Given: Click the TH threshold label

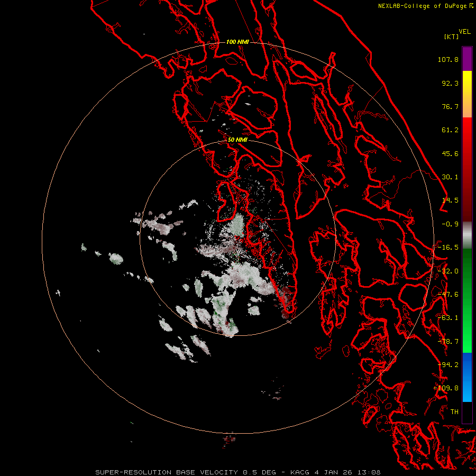Looking at the screenshot, I should click(x=454, y=412).
